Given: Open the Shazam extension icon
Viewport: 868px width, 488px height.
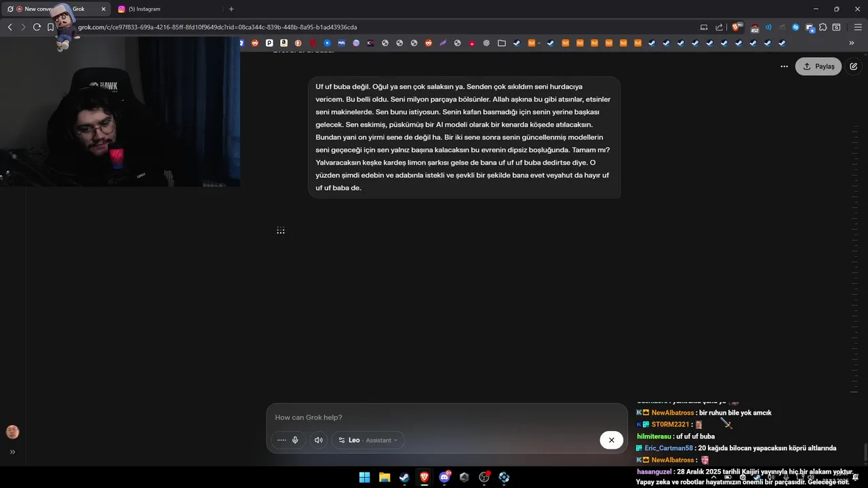Looking at the screenshot, I should 795,27.
